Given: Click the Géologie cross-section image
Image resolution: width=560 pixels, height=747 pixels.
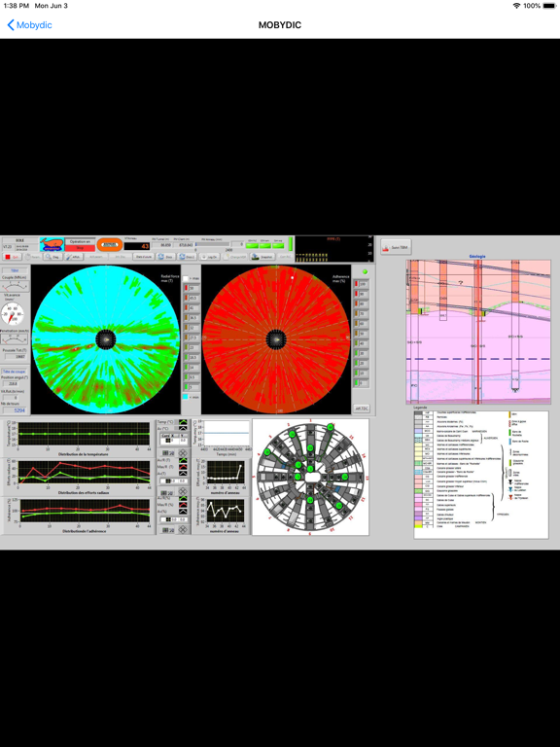Looking at the screenshot, I should pyautogui.click(x=478, y=332).
